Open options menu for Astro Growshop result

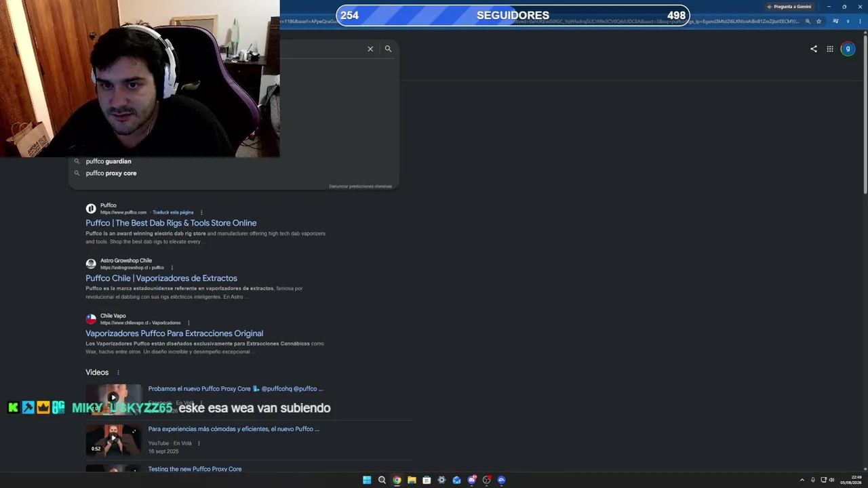tap(172, 268)
